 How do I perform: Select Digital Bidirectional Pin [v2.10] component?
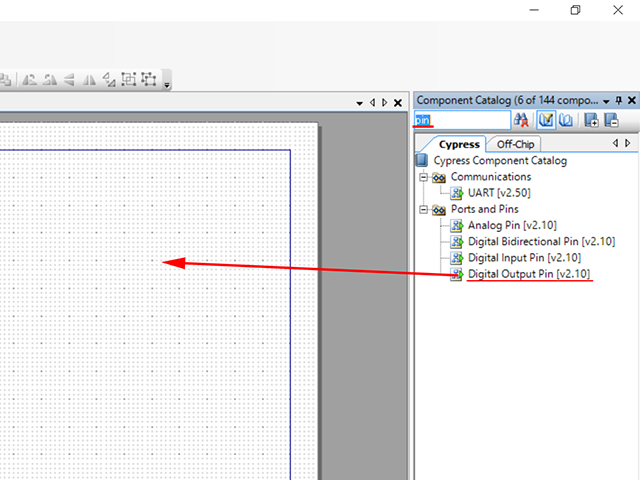click(541, 242)
